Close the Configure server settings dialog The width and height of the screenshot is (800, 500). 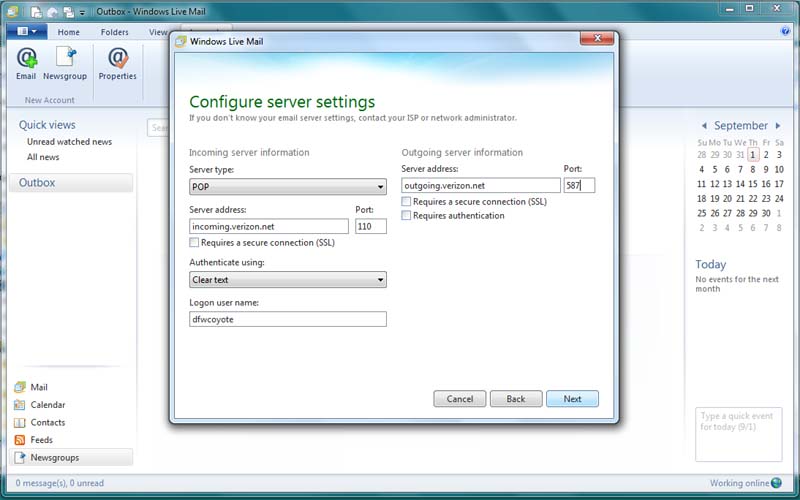click(597, 38)
